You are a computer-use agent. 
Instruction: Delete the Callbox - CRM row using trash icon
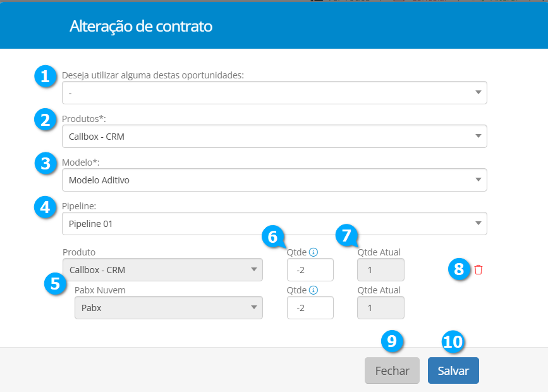pos(478,269)
